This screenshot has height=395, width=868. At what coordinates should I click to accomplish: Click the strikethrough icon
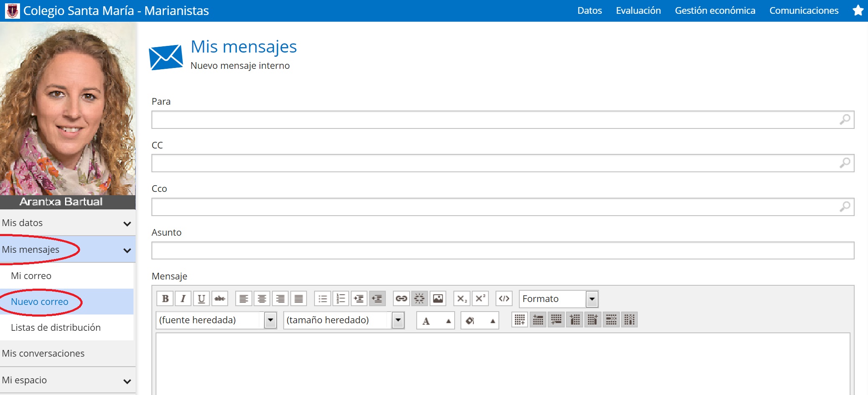tap(220, 299)
